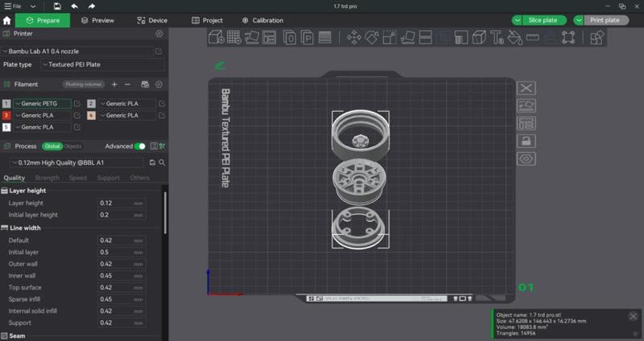
Task: Select the Measure ruler tool
Action: click(532, 37)
